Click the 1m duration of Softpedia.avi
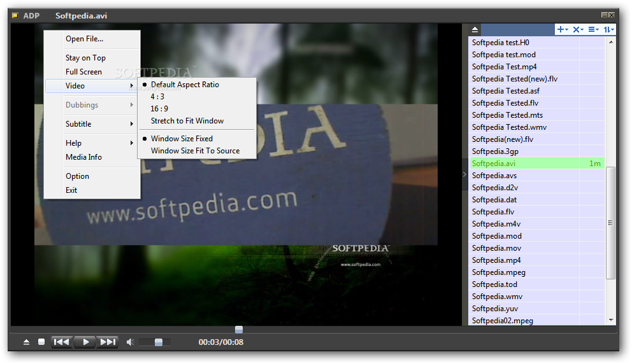The image size is (632, 364). pos(594,163)
